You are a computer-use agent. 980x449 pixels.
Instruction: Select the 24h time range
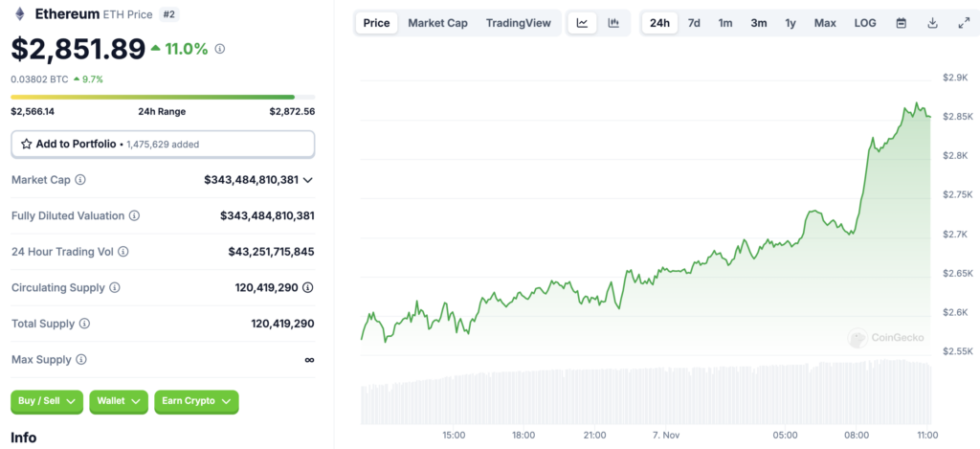(x=659, y=23)
